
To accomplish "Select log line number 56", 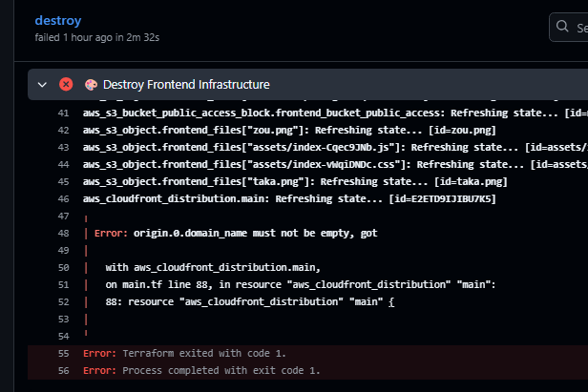I will [63, 371].
